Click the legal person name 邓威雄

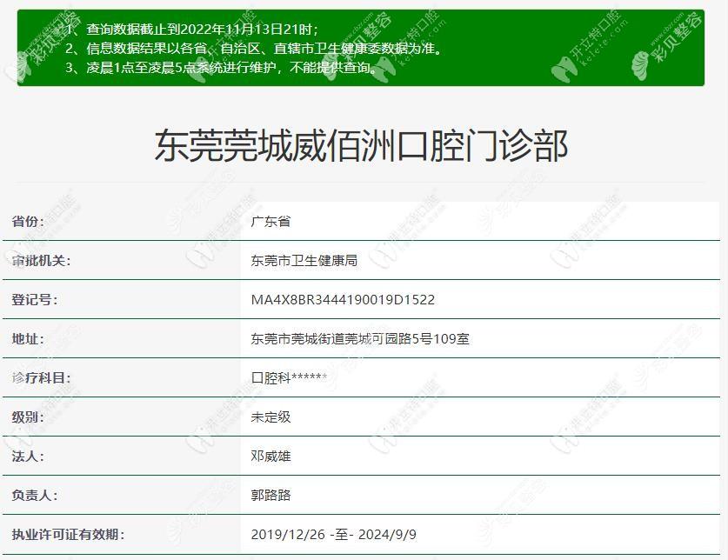click(270, 456)
